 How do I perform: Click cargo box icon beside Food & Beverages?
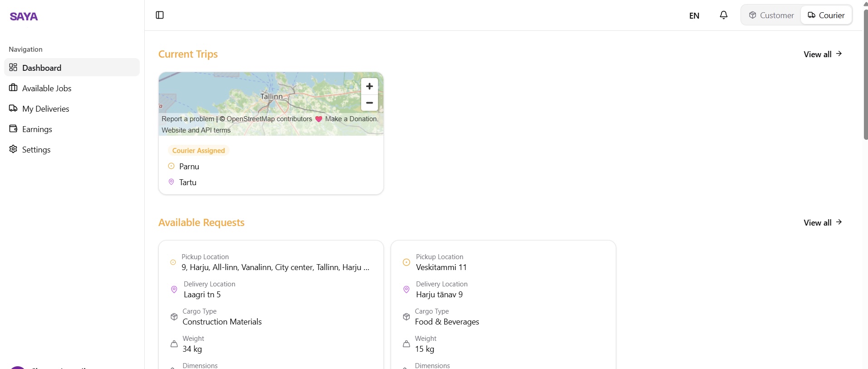pyautogui.click(x=406, y=316)
